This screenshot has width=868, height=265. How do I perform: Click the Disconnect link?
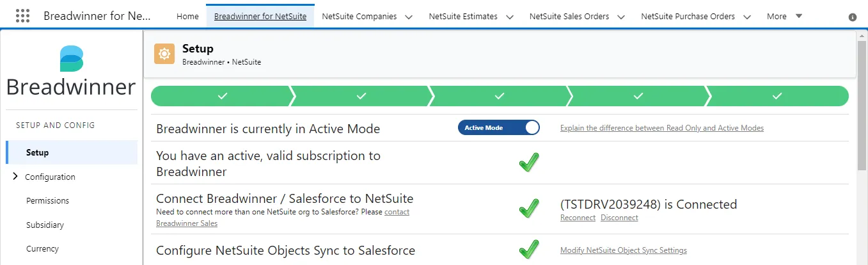(x=619, y=218)
